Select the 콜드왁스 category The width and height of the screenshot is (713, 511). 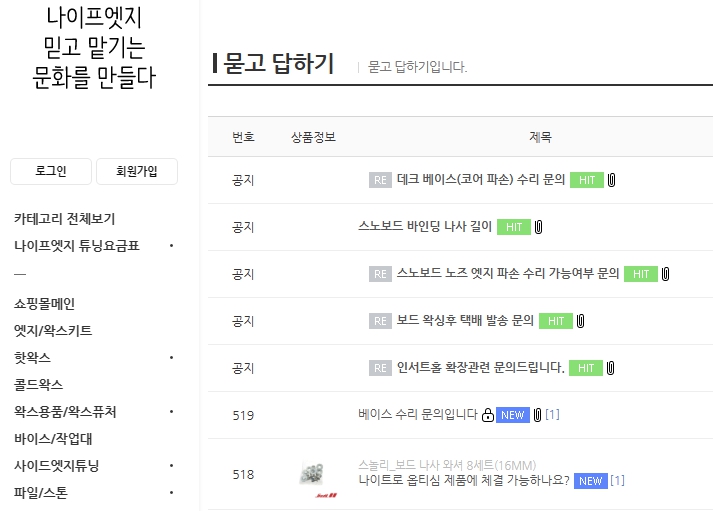tap(39, 385)
